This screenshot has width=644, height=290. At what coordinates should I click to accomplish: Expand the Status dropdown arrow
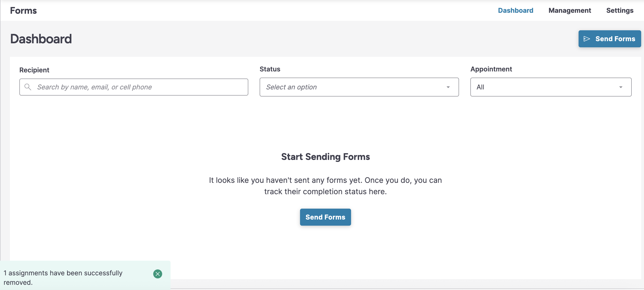click(448, 87)
